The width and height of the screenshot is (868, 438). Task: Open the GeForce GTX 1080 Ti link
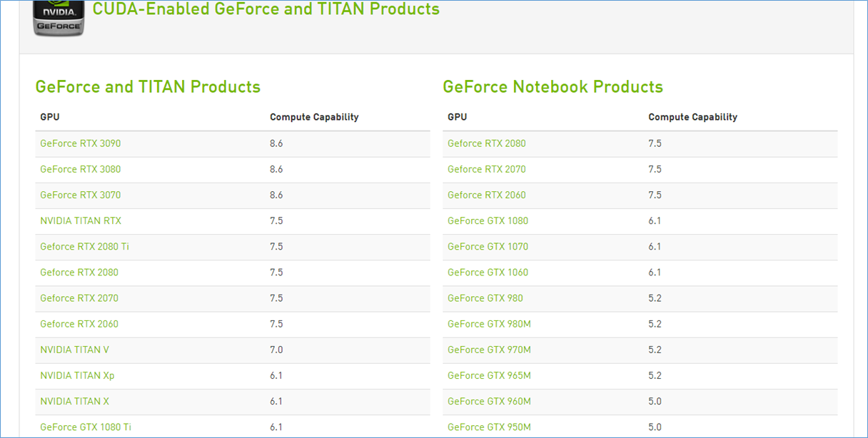[86, 427]
